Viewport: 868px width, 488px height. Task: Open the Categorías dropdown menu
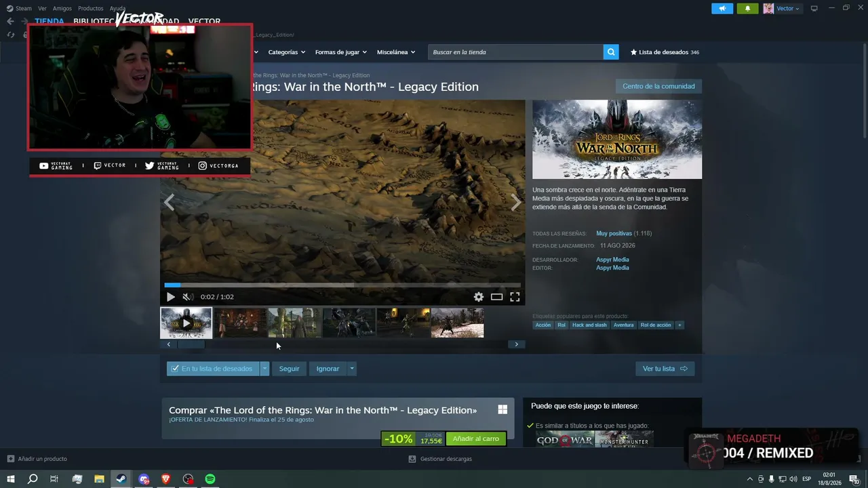pos(287,52)
